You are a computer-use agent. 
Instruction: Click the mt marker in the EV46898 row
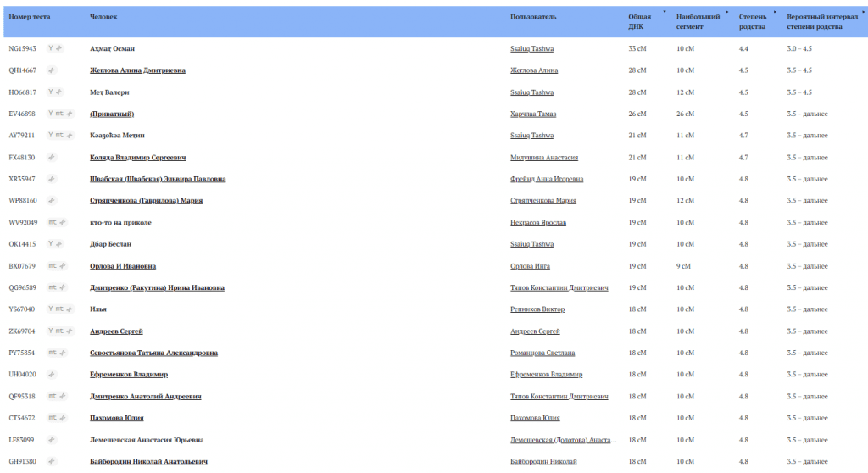[59, 114]
